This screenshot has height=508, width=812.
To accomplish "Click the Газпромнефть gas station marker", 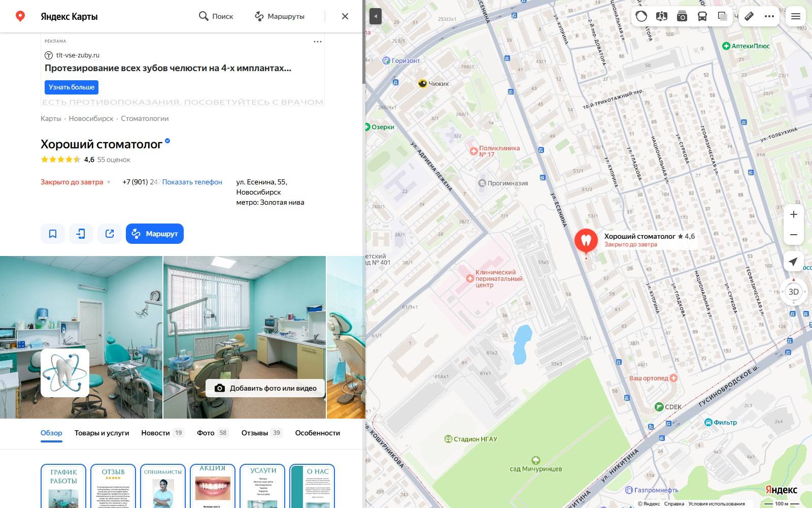I will (652, 490).
